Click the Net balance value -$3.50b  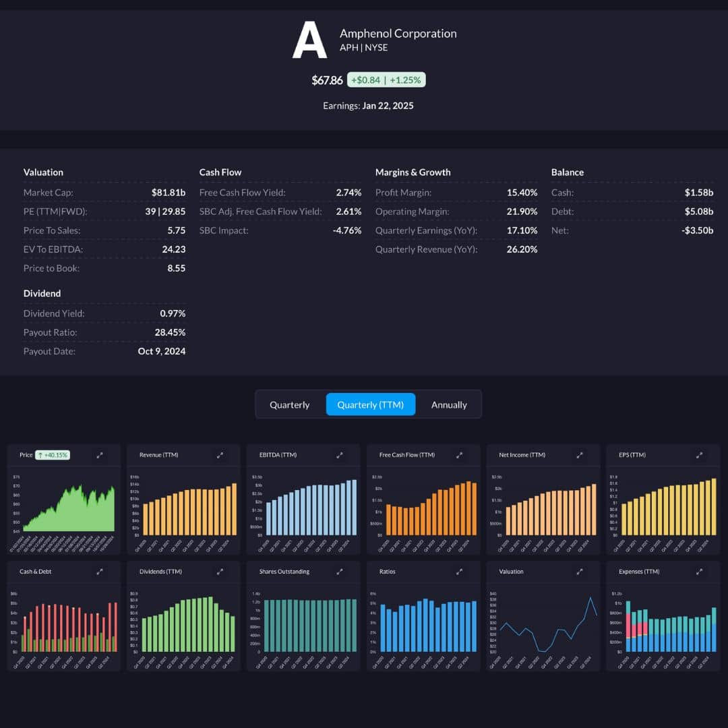click(698, 231)
